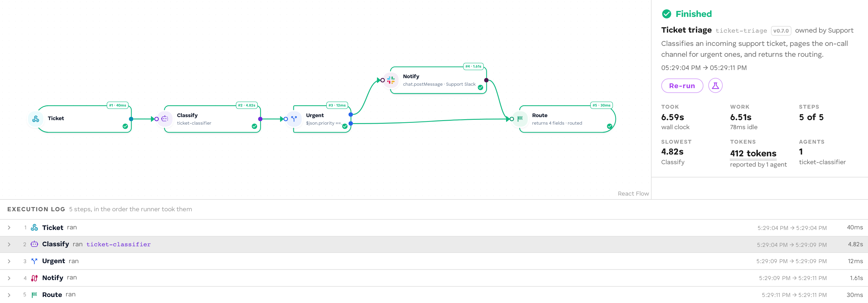Click the Classify node robot icon
This screenshot has height=303, width=868.
[165, 119]
